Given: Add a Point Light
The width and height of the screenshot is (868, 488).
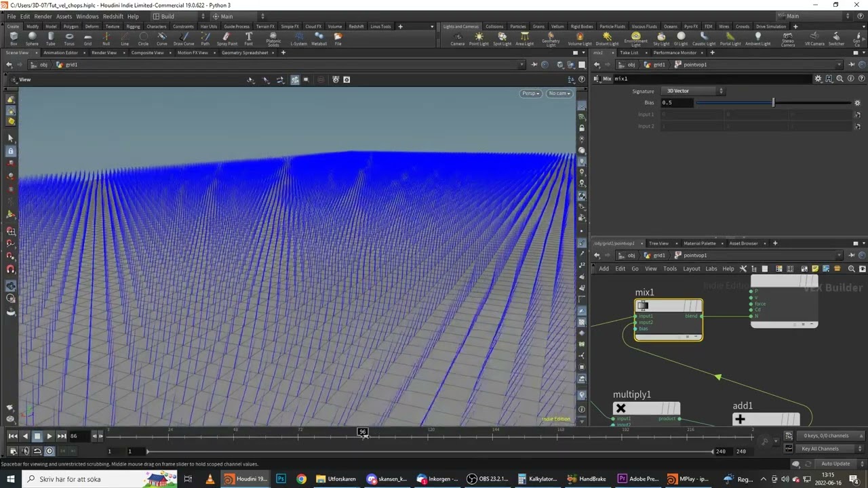Looking at the screenshot, I should [479, 39].
